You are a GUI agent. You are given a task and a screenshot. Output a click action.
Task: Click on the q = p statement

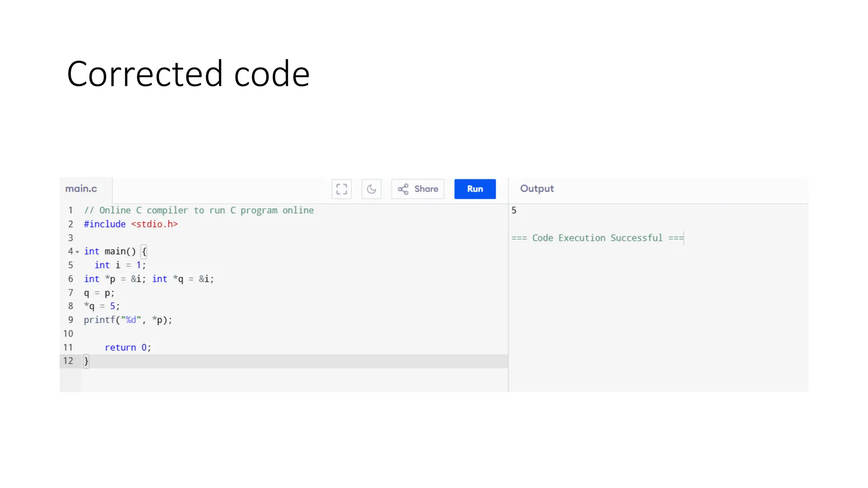pos(99,293)
